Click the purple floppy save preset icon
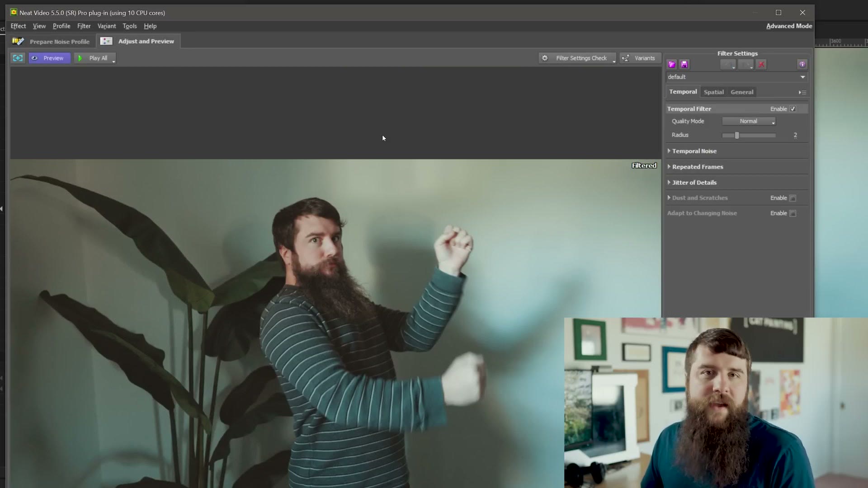868x488 pixels. (x=684, y=65)
